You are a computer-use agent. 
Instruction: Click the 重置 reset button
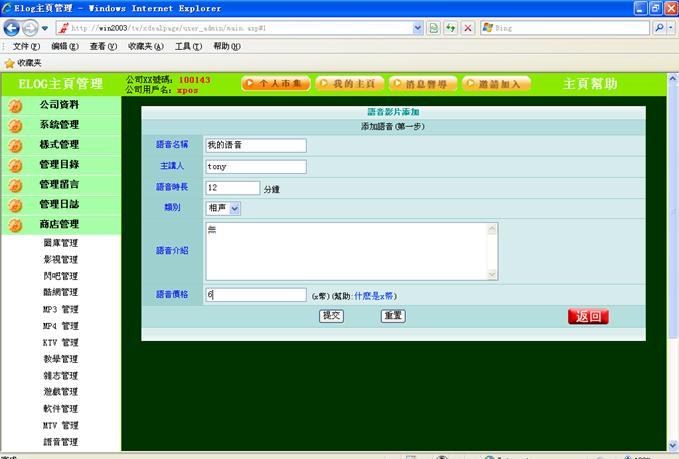[393, 316]
